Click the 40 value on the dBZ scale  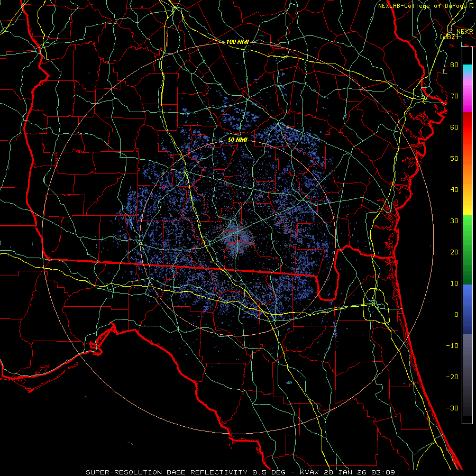pos(454,190)
